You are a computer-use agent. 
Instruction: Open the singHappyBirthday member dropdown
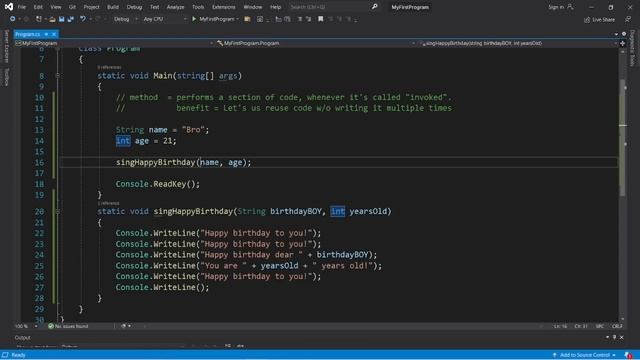pyautogui.click(x=518, y=43)
